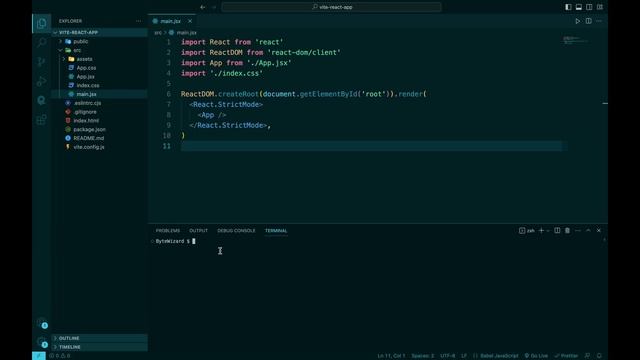The height and width of the screenshot is (360, 640).
Task: Click the vite-react-app command center search box
Action: 331,7
